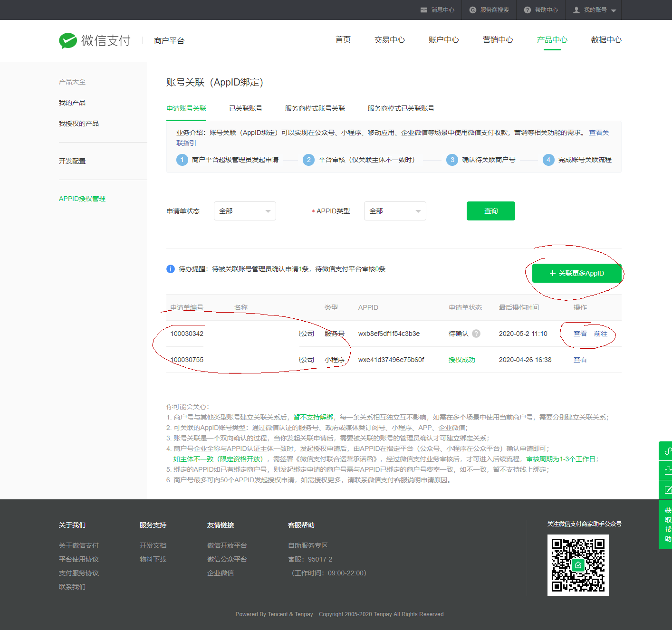This screenshot has height=630, width=672.
Task: Switch to the 申请账号关联 tab
Action: click(186, 108)
